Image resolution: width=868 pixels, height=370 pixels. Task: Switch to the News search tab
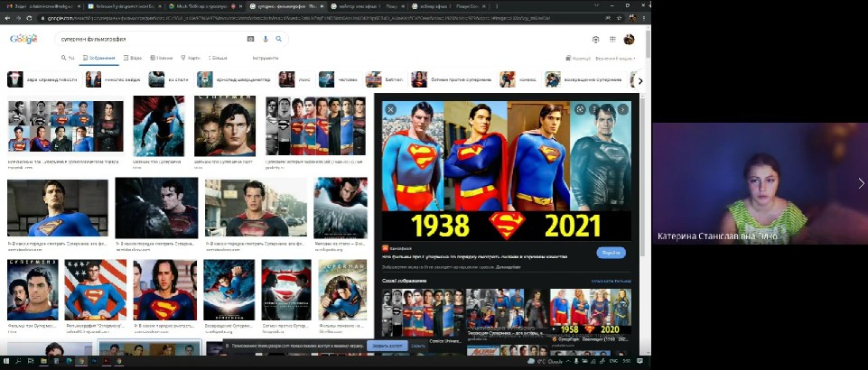tap(161, 58)
